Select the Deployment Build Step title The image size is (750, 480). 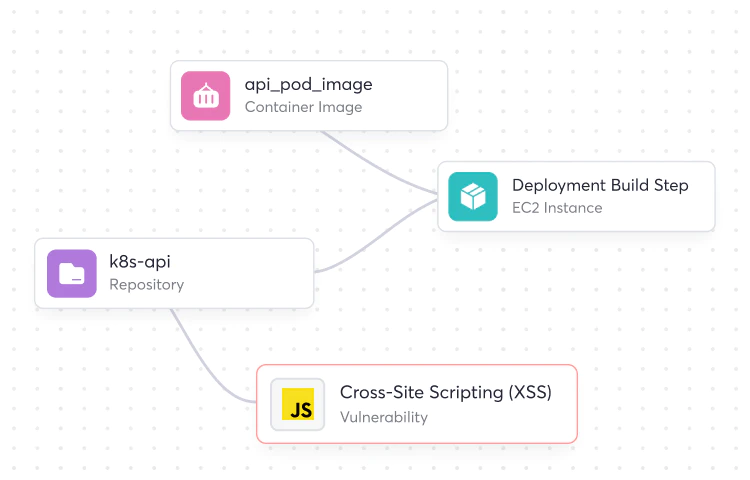pos(600,185)
